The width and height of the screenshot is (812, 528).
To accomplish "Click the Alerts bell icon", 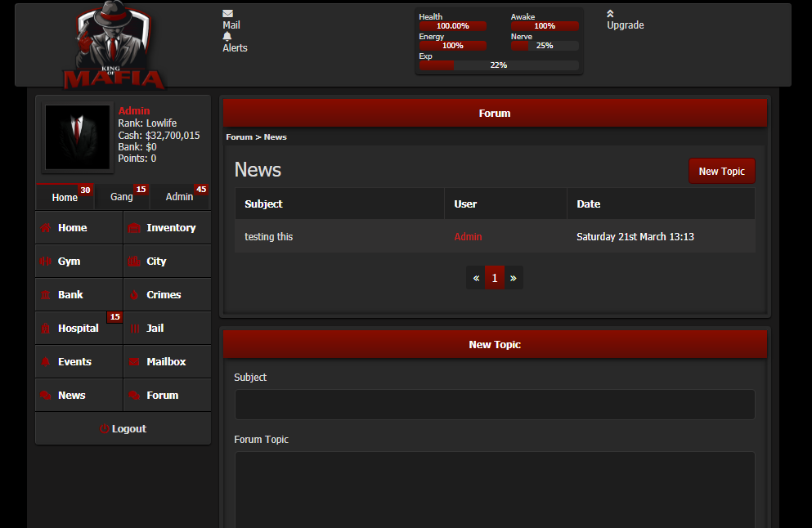I will pyautogui.click(x=227, y=36).
